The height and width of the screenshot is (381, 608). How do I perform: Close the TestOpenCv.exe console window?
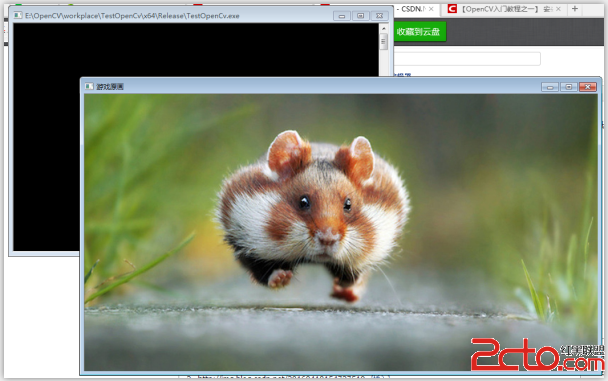[x=379, y=16]
